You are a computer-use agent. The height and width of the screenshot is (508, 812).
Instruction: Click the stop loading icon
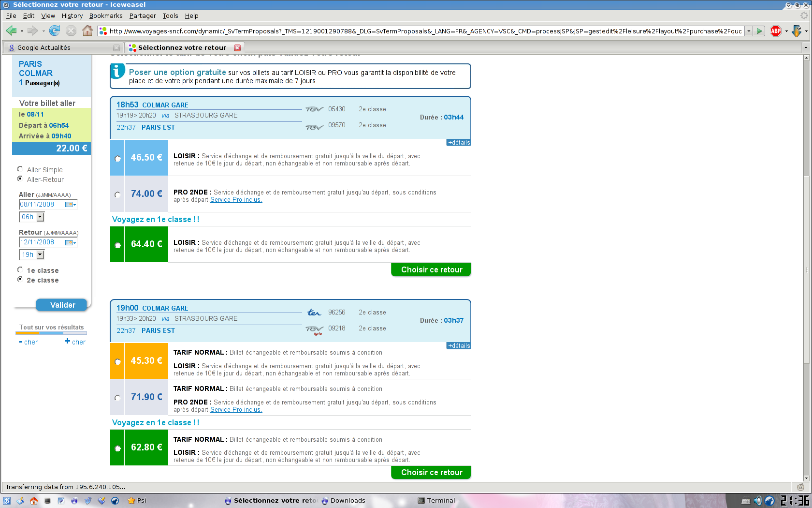(x=71, y=31)
